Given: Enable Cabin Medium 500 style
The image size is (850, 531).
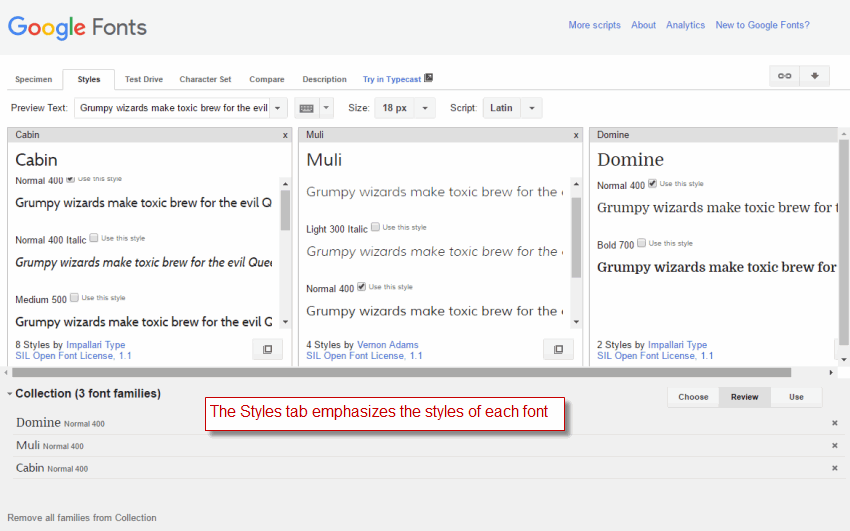Looking at the screenshot, I should pos(74,297).
